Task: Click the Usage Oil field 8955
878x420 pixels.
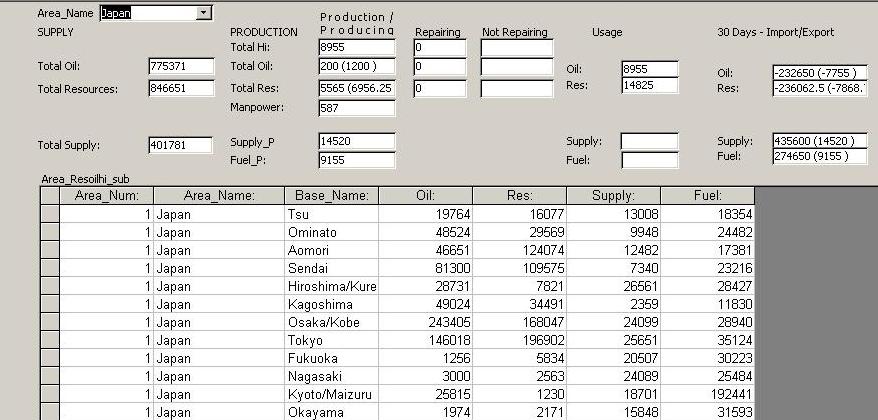Action: 650,69
